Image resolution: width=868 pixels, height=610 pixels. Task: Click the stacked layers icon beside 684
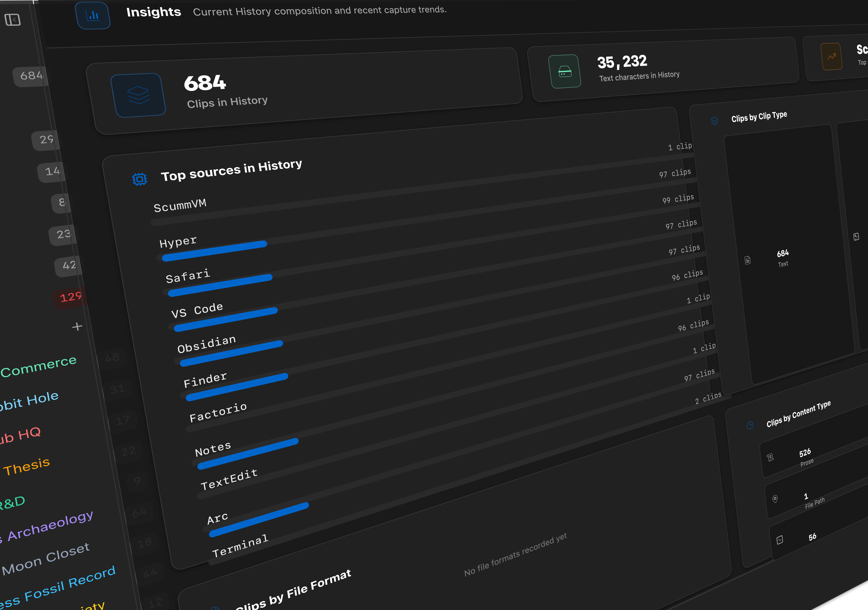coord(138,95)
